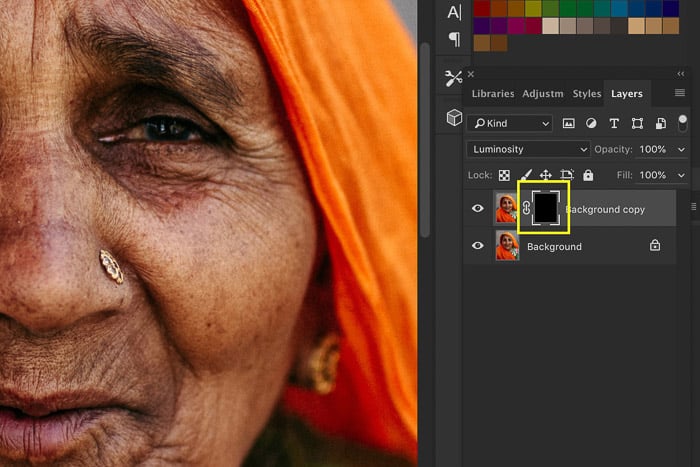Image resolution: width=700 pixels, height=467 pixels.
Task: Click the 'Lock:' label
Action: pos(479,175)
